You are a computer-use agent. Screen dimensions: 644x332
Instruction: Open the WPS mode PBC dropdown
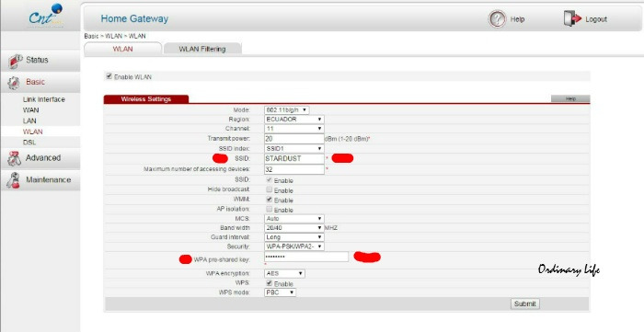coord(280,292)
